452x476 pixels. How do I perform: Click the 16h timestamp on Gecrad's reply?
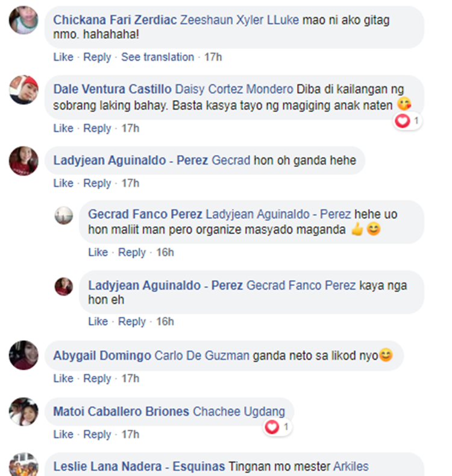point(165,252)
